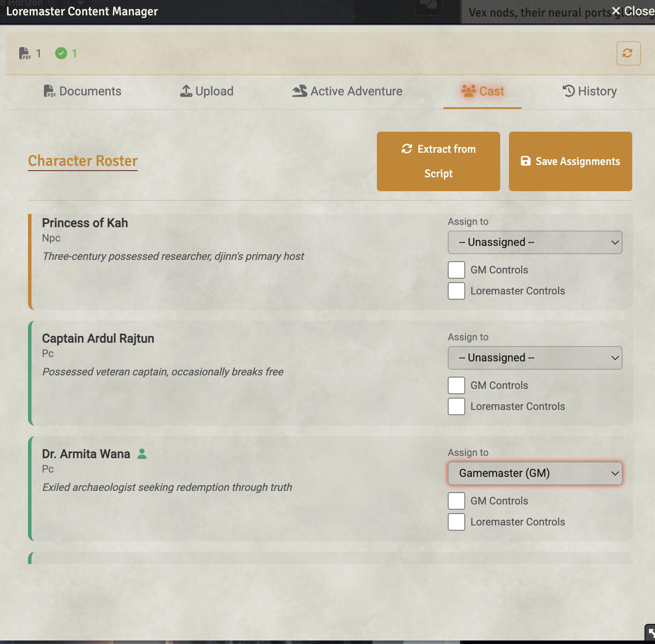Image resolution: width=655 pixels, height=644 pixels.
Task: Open the Assign to dropdown for Princess of Kah
Action: (535, 242)
